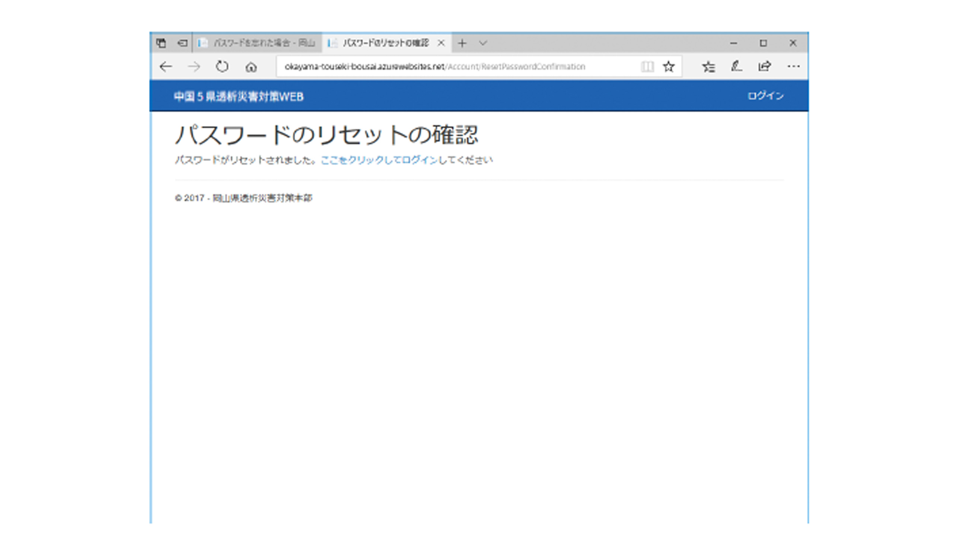Click the share page icon
The width and height of the screenshot is (953, 560).
click(764, 67)
